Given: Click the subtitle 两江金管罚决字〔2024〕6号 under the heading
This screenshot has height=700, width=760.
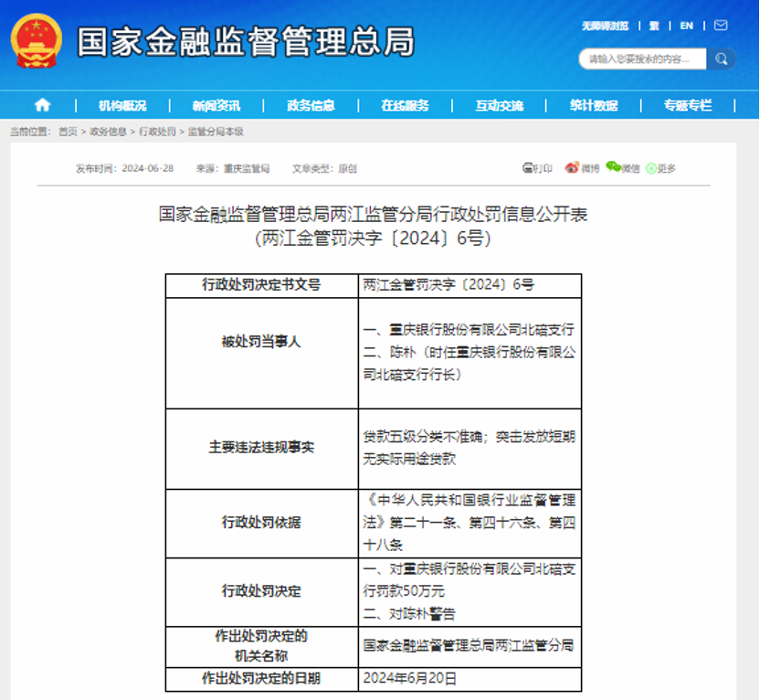Looking at the screenshot, I should (x=373, y=238).
